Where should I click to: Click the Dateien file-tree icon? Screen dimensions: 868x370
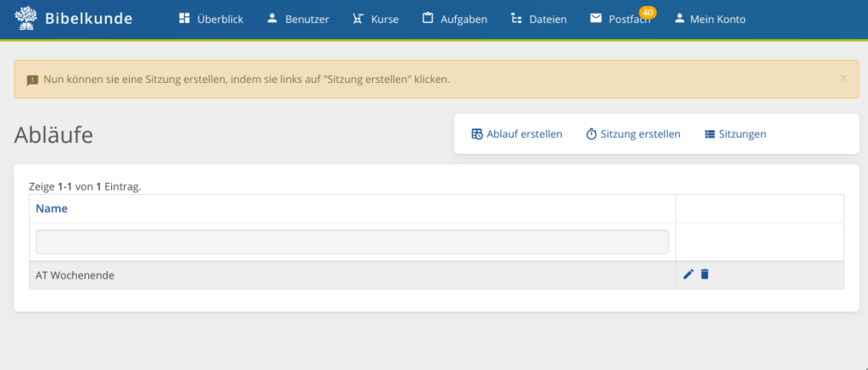tap(516, 19)
